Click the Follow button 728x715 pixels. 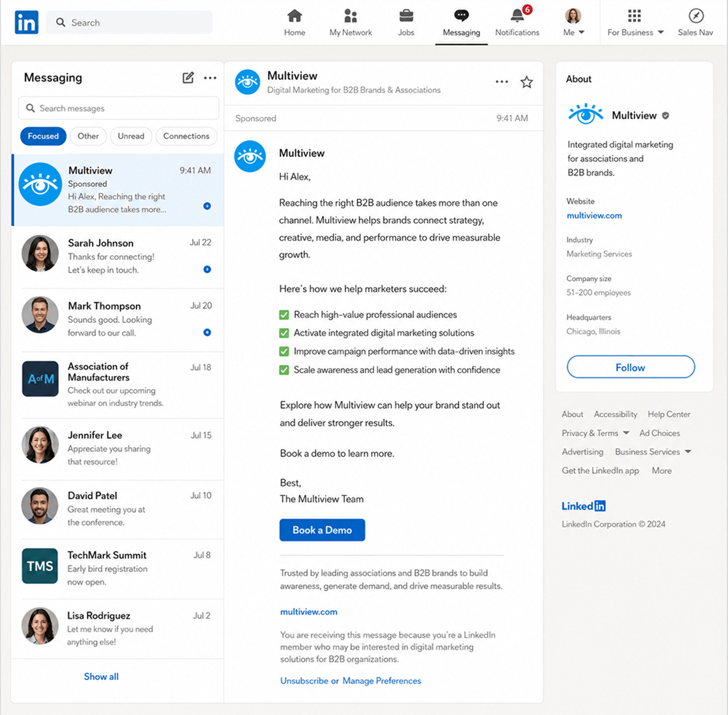coord(630,367)
